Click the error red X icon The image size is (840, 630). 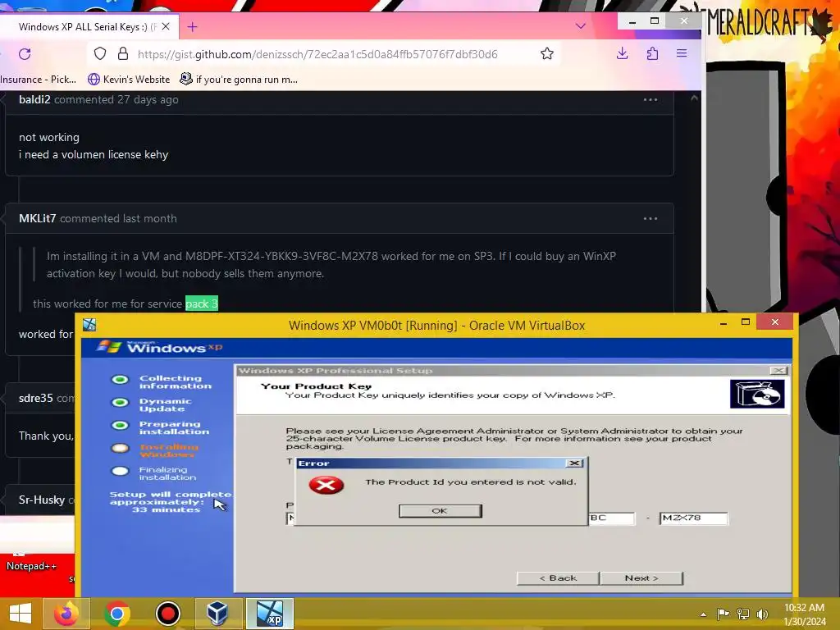click(x=326, y=485)
